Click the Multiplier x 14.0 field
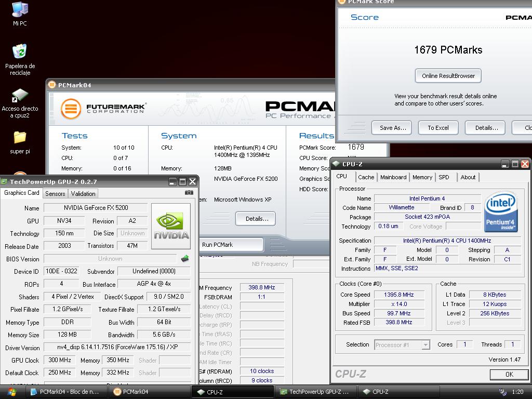532x399 pixels. pos(399,304)
